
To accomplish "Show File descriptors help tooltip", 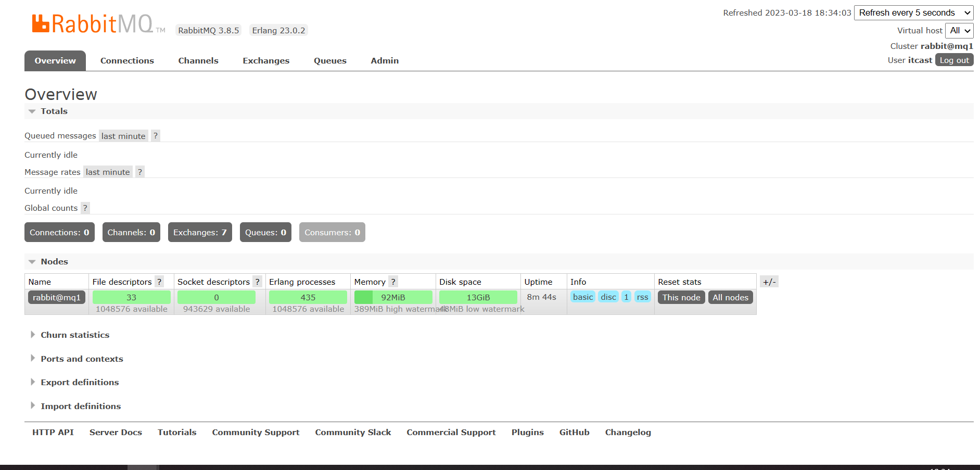I will [159, 282].
